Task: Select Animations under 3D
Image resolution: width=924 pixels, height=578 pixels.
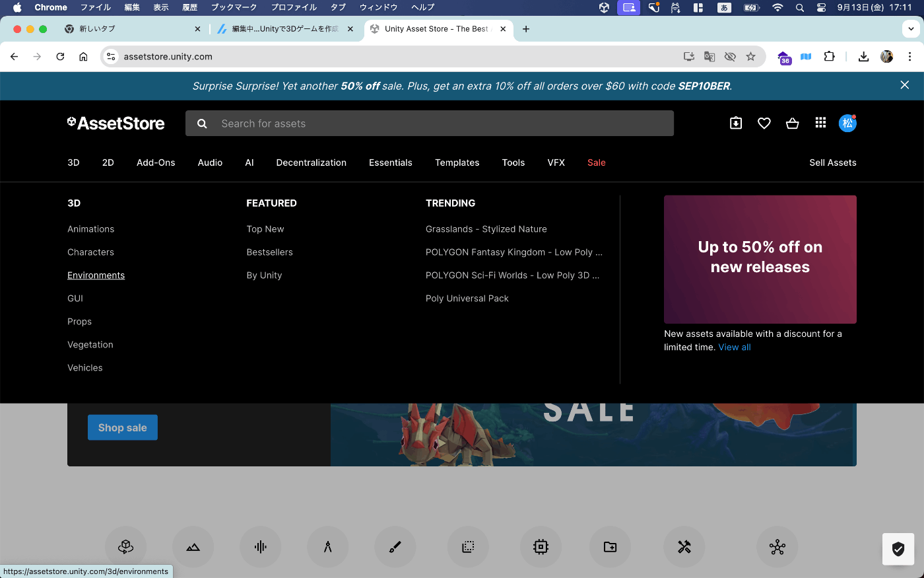Action: tap(91, 229)
